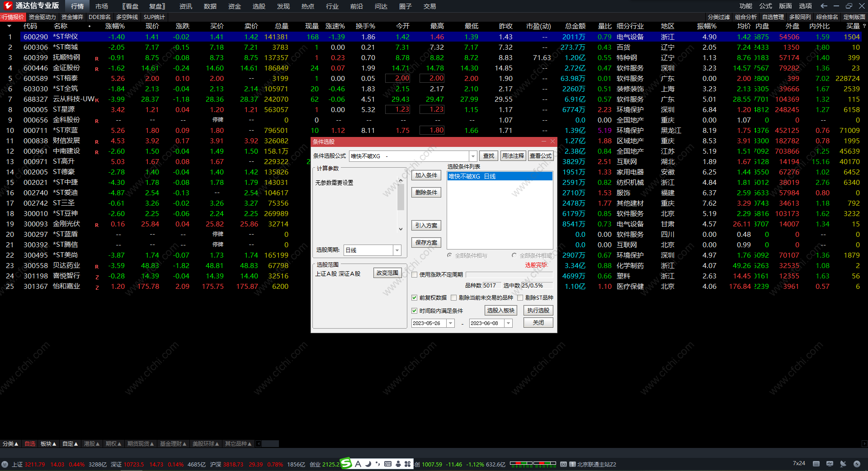Open the 选股 menu in top bar
Image resolution: width=868 pixels, height=471 pixels.
tap(259, 6)
